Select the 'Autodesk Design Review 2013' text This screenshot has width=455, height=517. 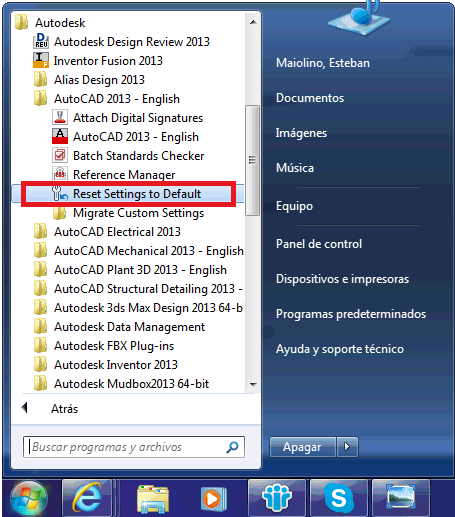point(132,42)
